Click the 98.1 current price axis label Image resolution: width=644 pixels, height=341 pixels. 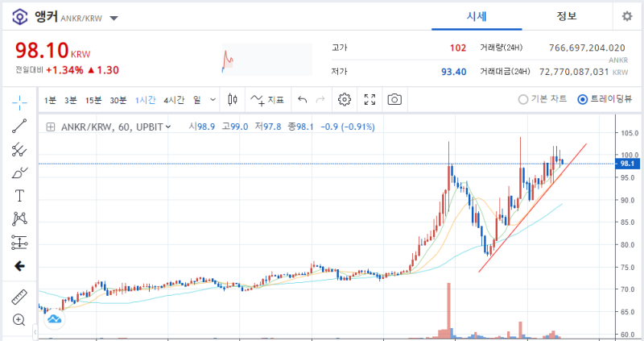coord(627,164)
